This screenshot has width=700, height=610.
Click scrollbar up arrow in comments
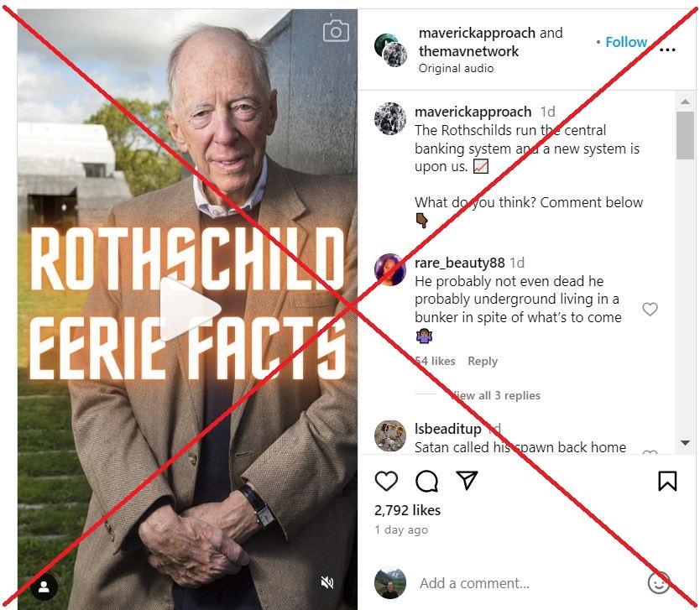pos(685,102)
